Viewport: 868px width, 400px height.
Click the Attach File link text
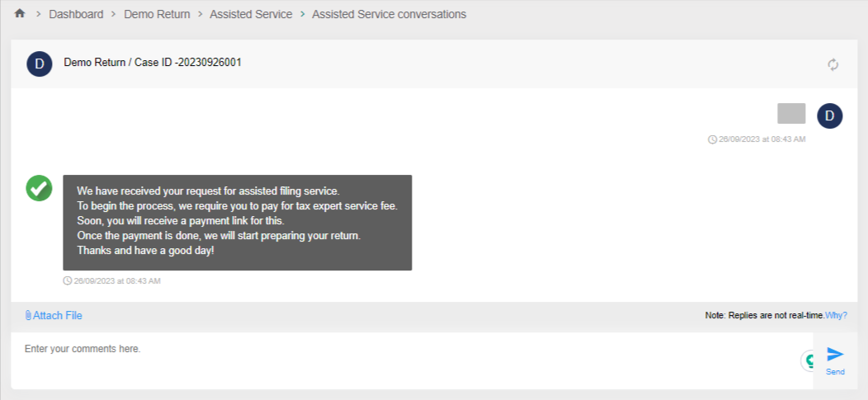(58, 315)
